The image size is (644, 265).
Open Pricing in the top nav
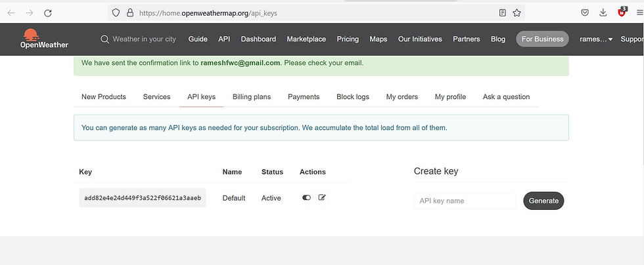(x=348, y=39)
